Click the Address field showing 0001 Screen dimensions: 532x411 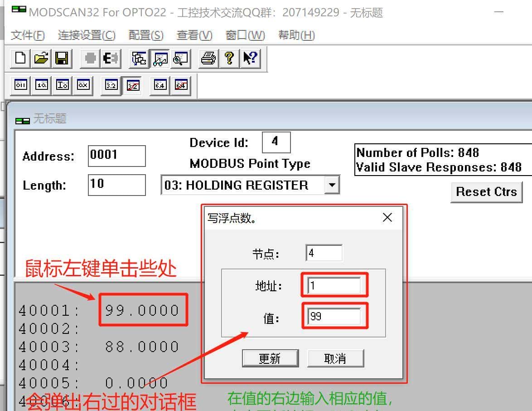tap(116, 156)
